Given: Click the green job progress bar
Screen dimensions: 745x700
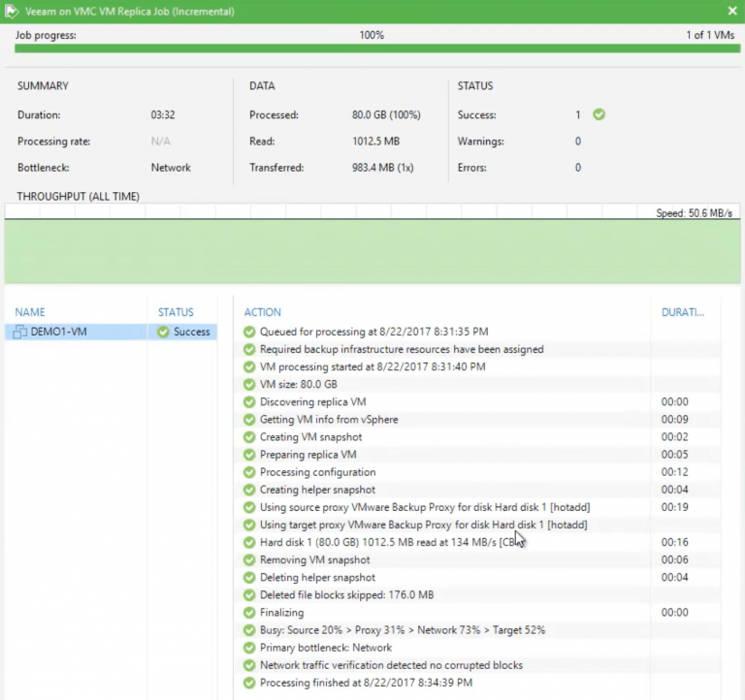Looking at the screenshot, I should tap(377, 48).
